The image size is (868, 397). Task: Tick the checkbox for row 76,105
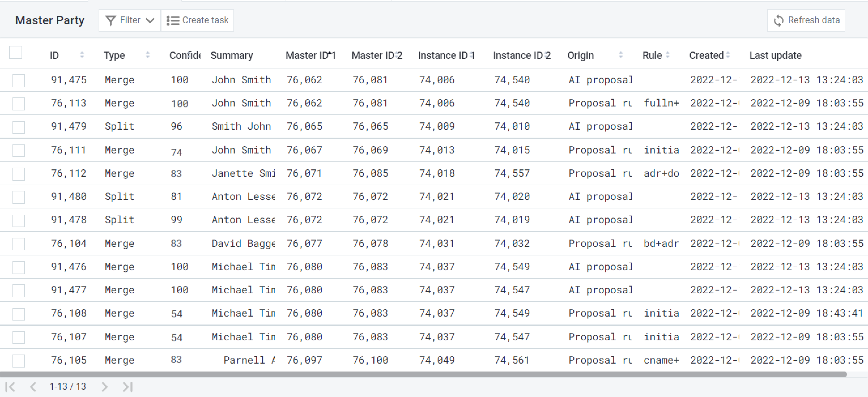[18, 361]
